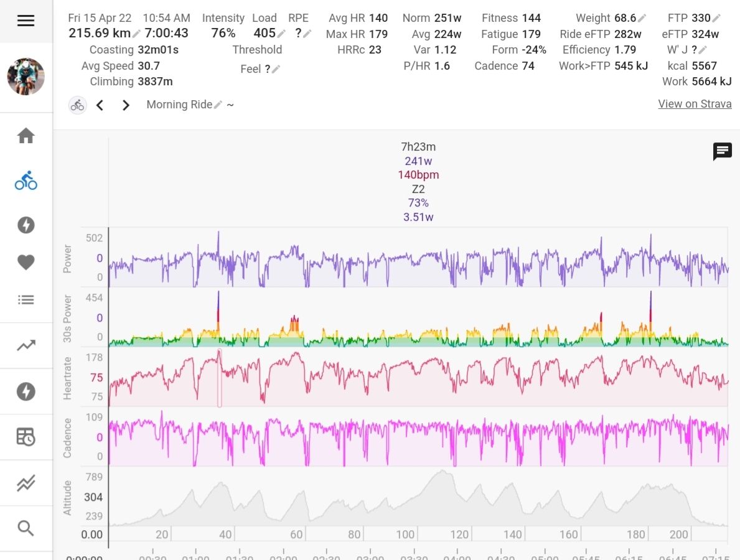Click the search magnifier icon
The height and width of the screenshot is (560, 740).
point(26,528)
